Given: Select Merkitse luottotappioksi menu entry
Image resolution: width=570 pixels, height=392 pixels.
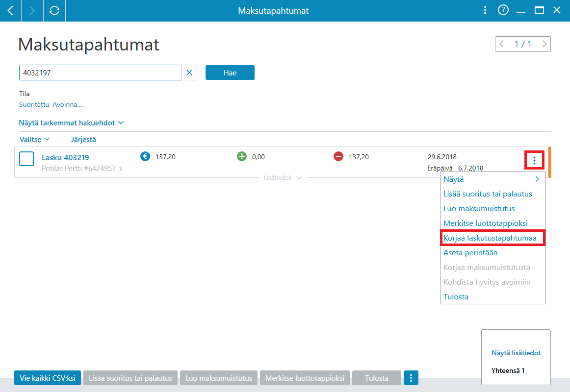Looking at the screenshot, I should [492, 223].
